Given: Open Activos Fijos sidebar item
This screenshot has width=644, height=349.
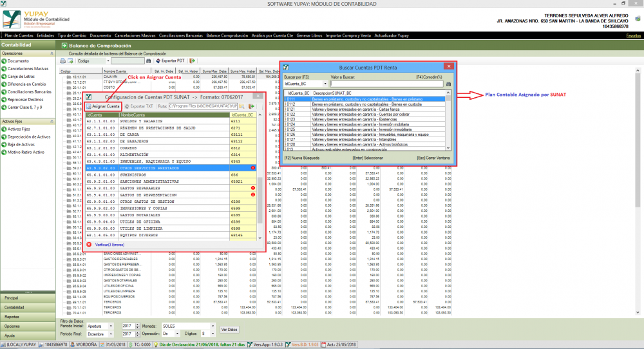Looking at the screenshot, I should coord(19,129).
